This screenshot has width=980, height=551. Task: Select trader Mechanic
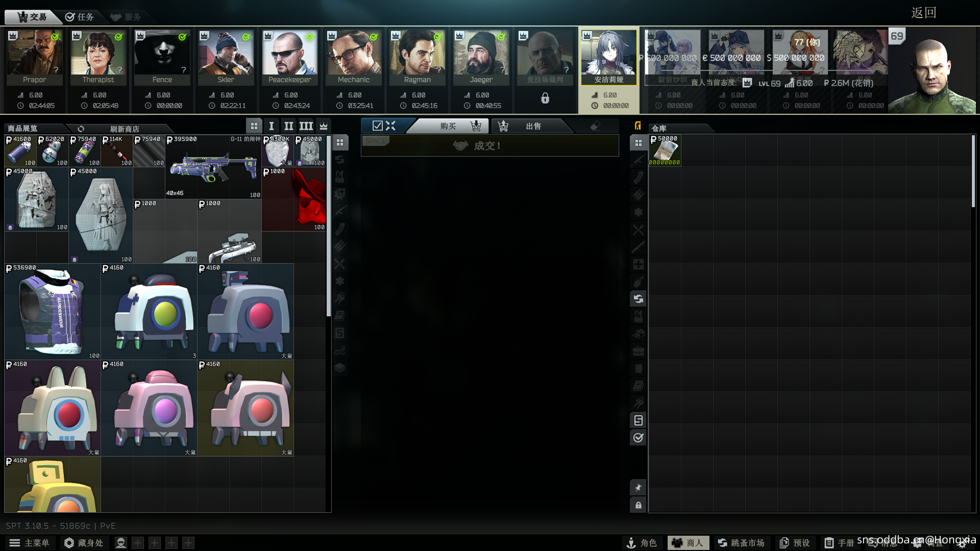(x=354, y=57)
